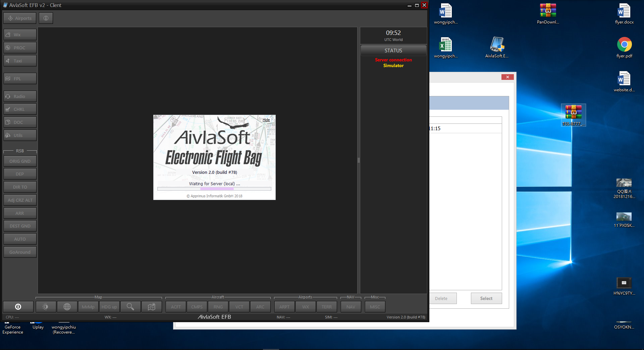Click the info icon button
This screenshot has height=350, width=644.
tap(46, 18)
